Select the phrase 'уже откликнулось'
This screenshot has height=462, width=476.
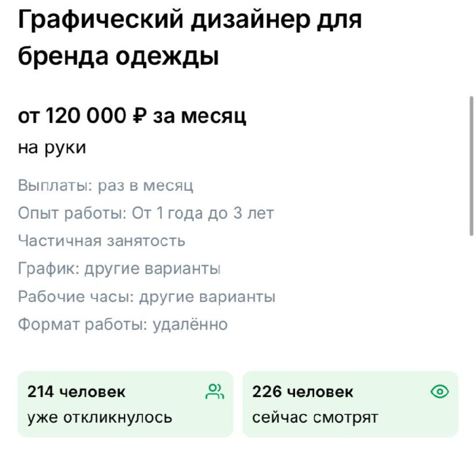(98, 417)
